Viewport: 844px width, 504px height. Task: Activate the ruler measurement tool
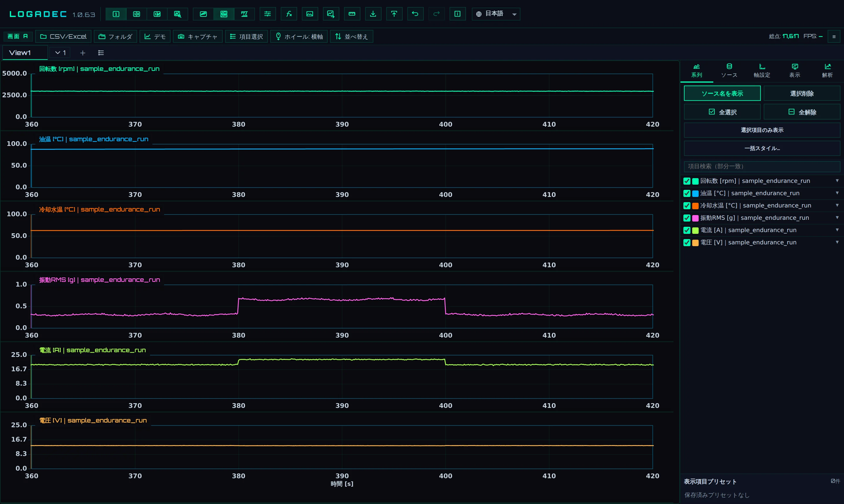point(352,14)
